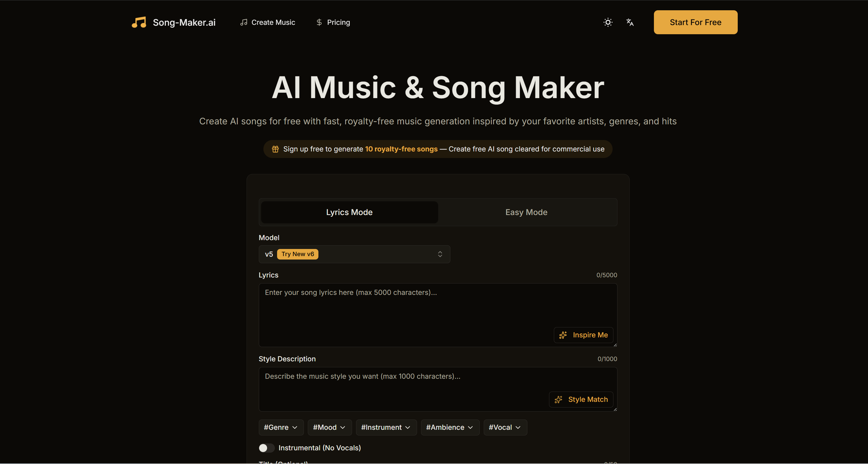Expand the #Mood options

(329, 427)
